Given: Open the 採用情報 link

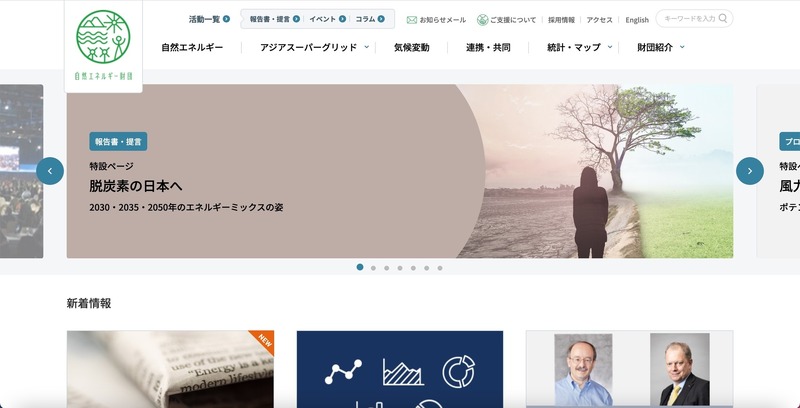Looking at the screenshot, I should 561,20.
